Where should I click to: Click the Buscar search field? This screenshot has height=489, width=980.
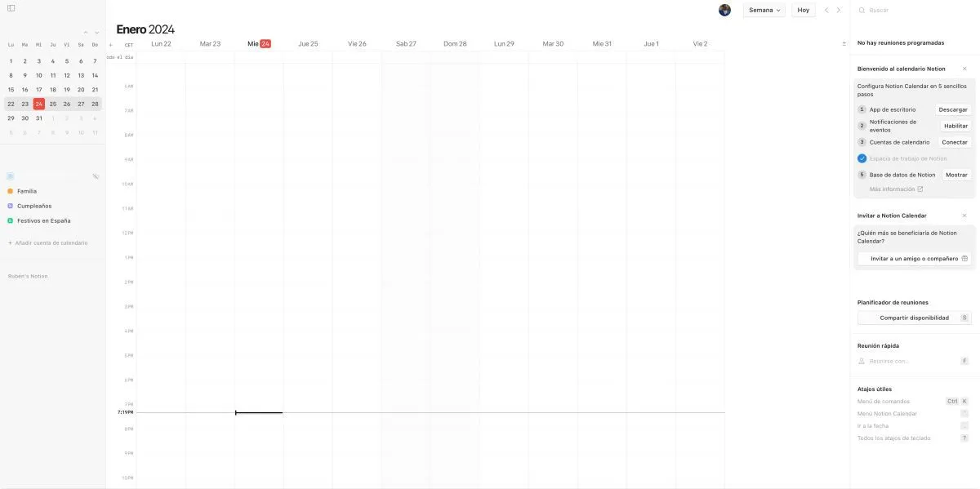pos(915,10)
